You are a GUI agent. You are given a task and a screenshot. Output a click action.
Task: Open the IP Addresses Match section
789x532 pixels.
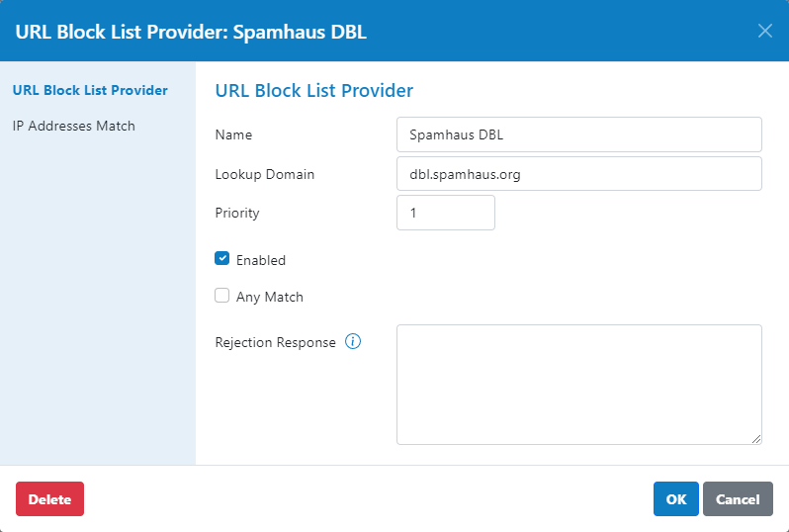74,126
